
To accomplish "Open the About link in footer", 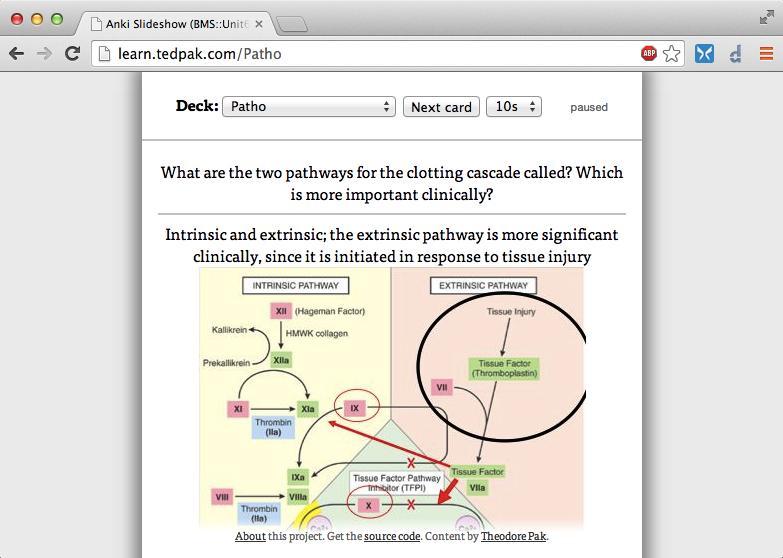I will point(250,537).
